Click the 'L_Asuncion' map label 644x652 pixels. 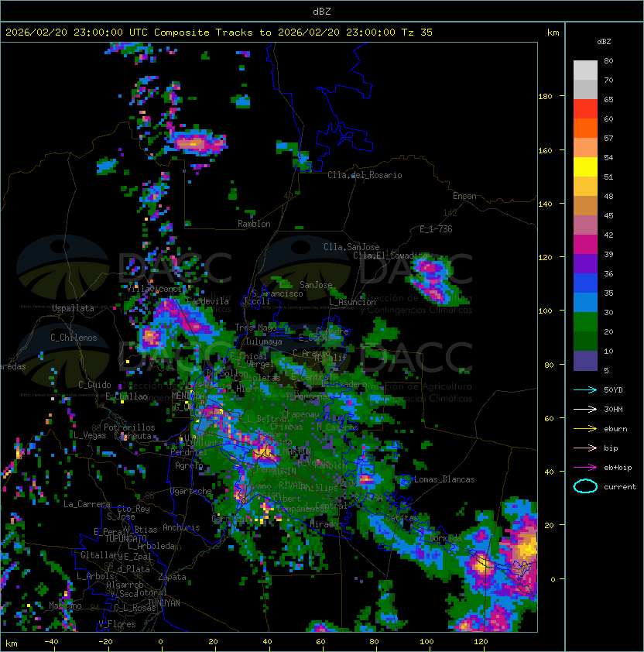(x=352, y=302)
